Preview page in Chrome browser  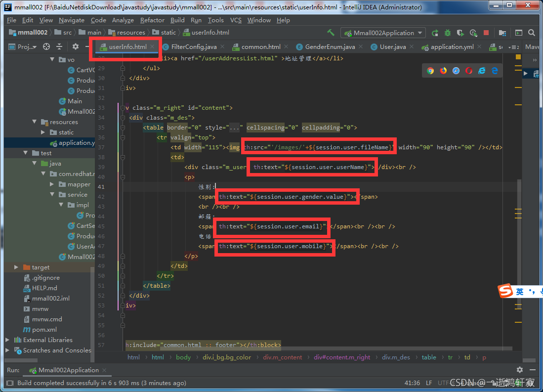point(430,71)
